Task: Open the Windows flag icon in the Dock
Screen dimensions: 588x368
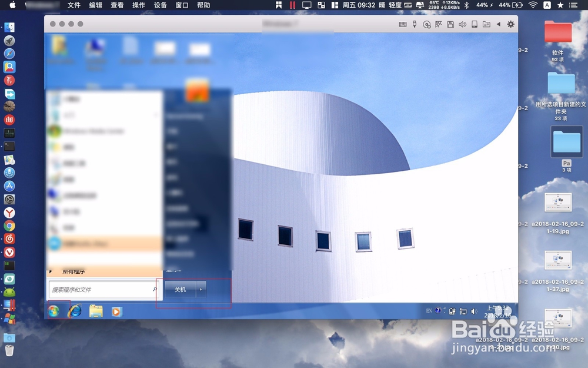Action: [x=9, y=319]
